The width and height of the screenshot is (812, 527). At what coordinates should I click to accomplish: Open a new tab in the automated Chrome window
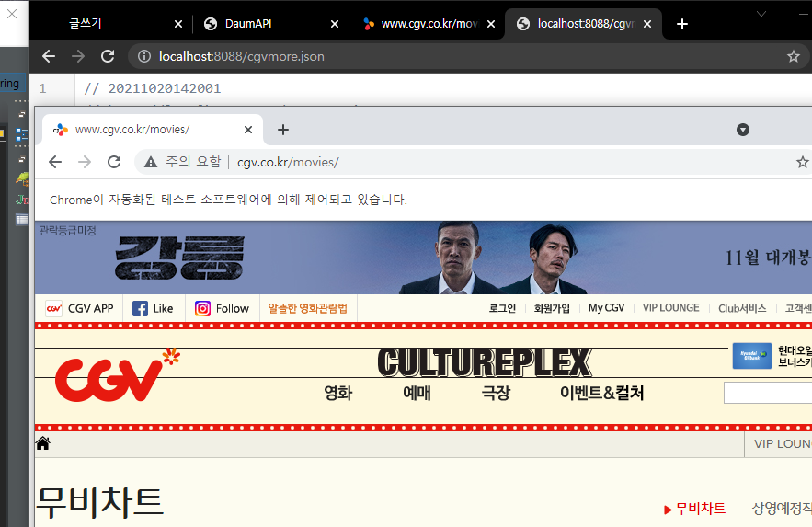coord(282,130)
